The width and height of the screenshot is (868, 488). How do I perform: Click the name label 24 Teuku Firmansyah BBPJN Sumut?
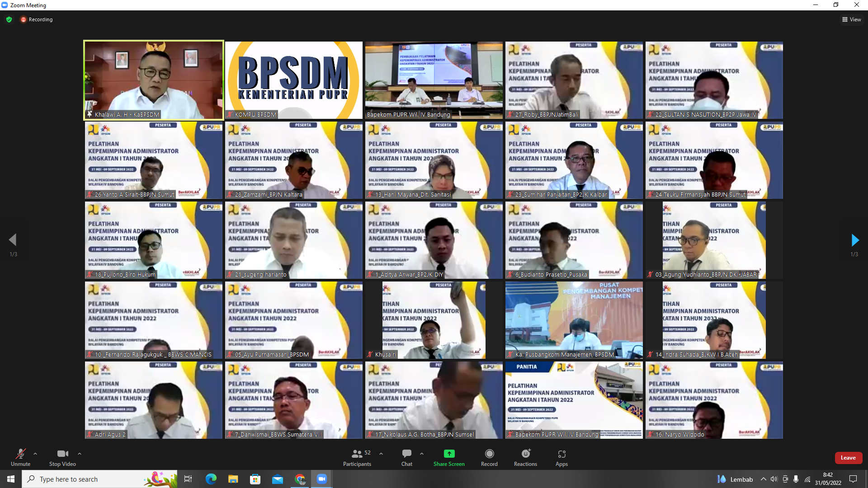point(700,195)
